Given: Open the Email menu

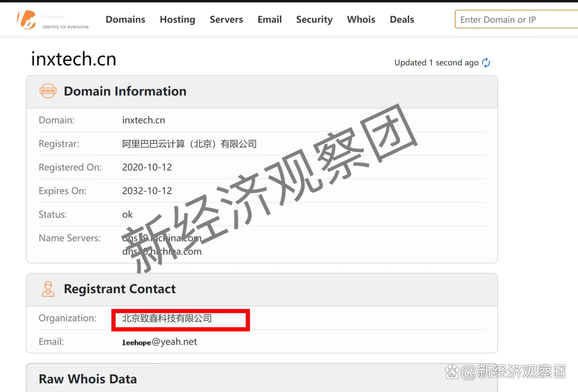Looking at the screenshot, I should click(x=269, y=20).
